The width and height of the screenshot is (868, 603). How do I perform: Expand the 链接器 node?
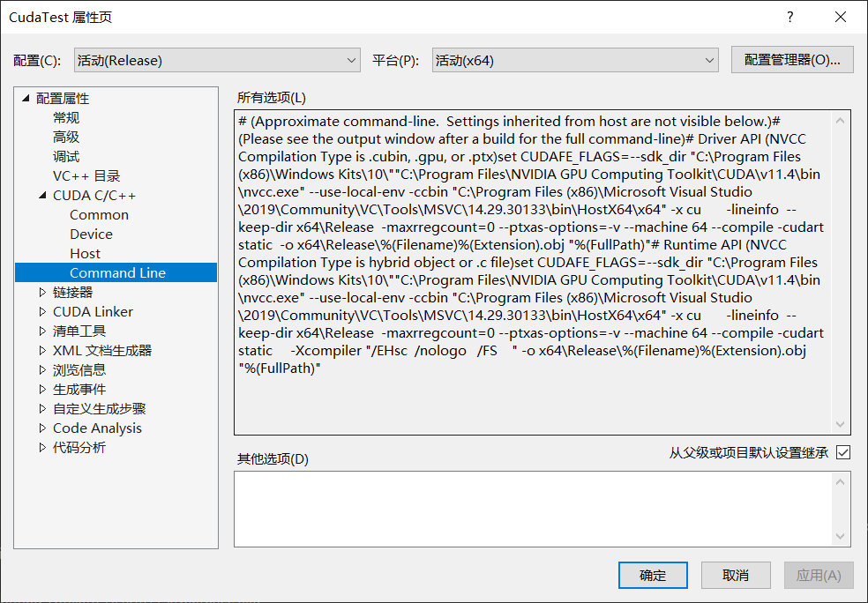[x=42, y=292]
